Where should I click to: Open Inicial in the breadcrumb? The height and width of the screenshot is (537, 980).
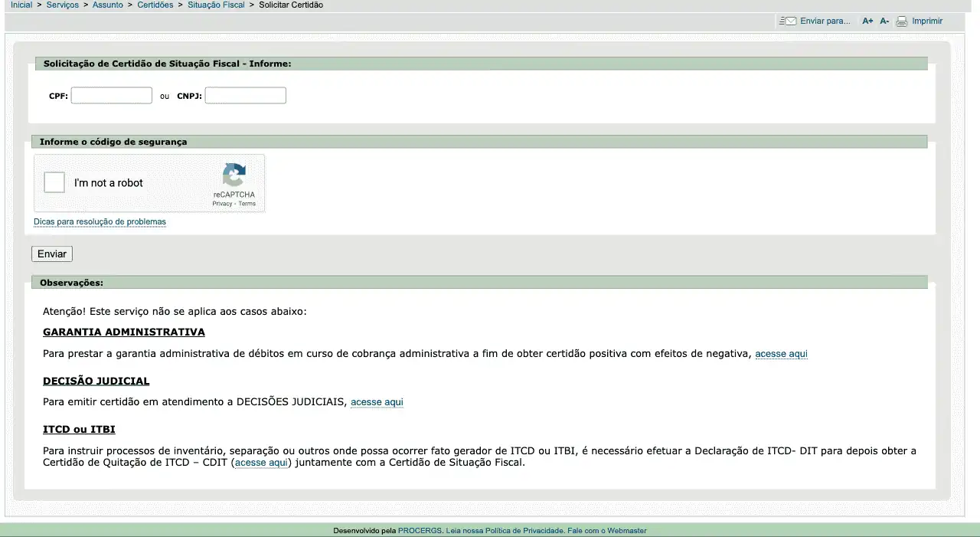tap(21, 5)
